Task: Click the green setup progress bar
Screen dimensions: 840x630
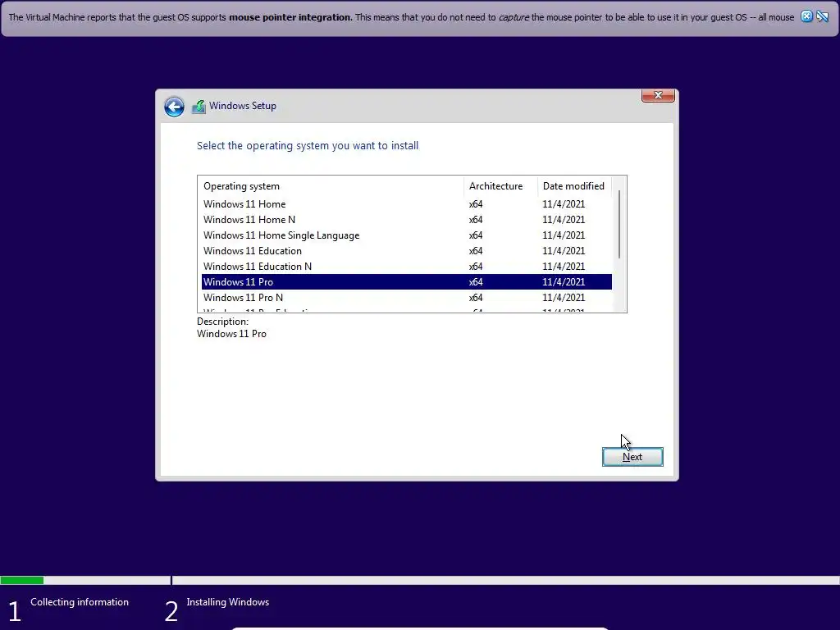Action: click(x=22, y=580)
